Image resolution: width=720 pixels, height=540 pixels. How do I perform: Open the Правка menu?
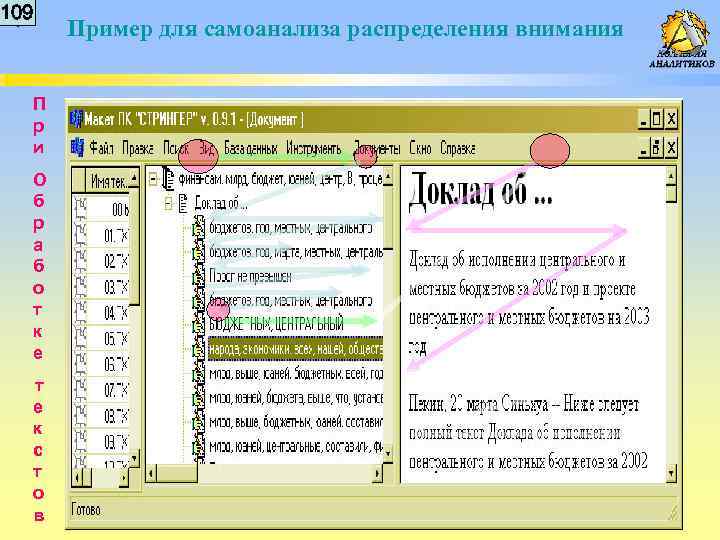click(138, 148)
